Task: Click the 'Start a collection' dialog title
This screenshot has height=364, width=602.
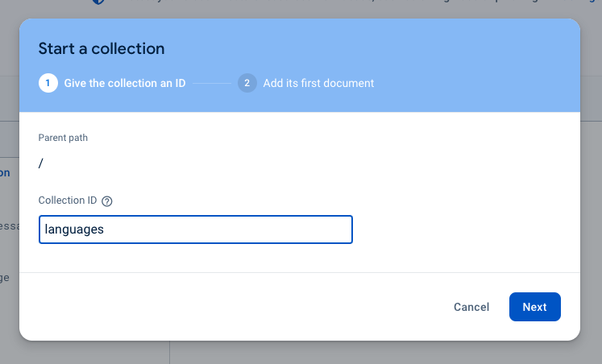Action: tap(102, 48)
